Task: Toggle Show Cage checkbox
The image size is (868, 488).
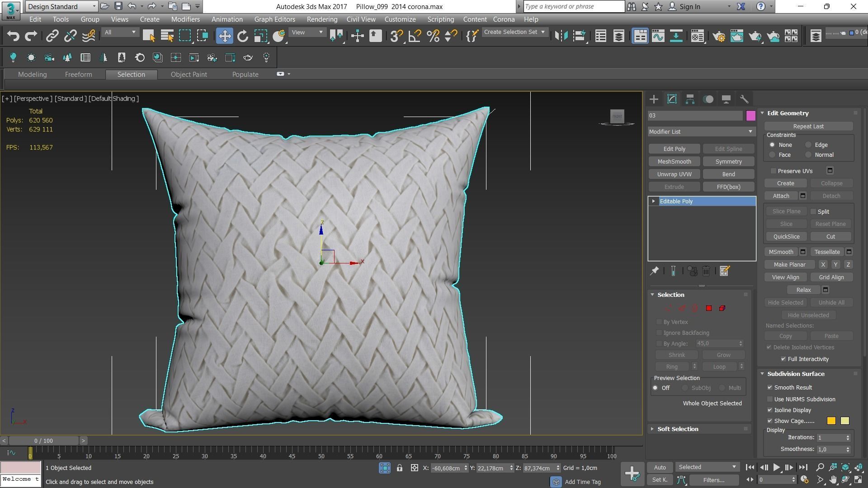Action: (770, 421)
